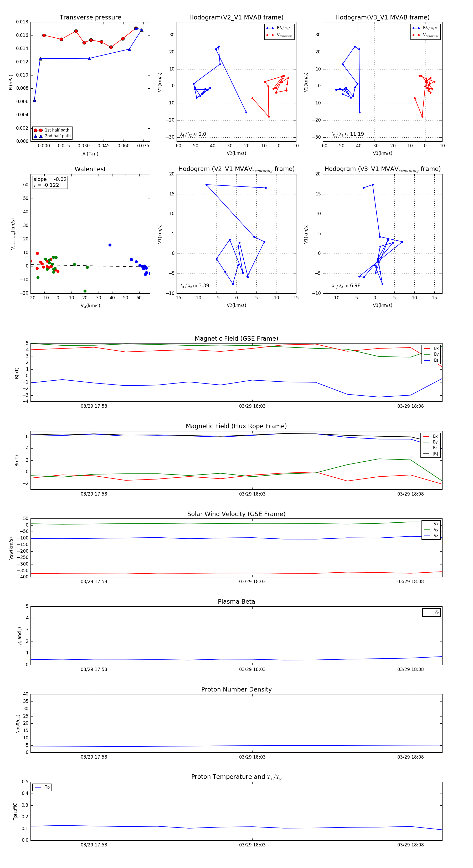This screenshot has width=473, height=868.
Task: Click V_remaining legend entry in V2_V1 MVAB hodogram
Action: pyautogui.click(x=279, y=35)
